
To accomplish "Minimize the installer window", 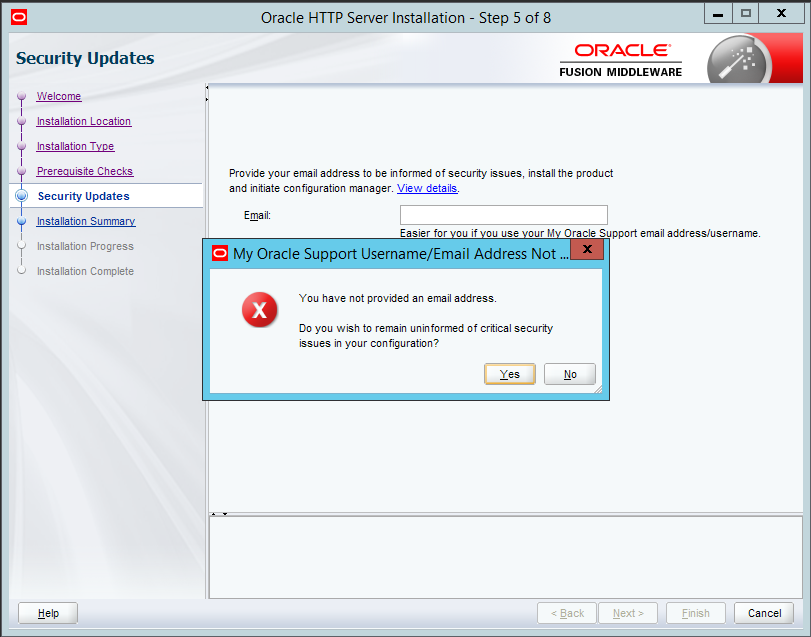I will pyautogui.click(x=717, y=14).
